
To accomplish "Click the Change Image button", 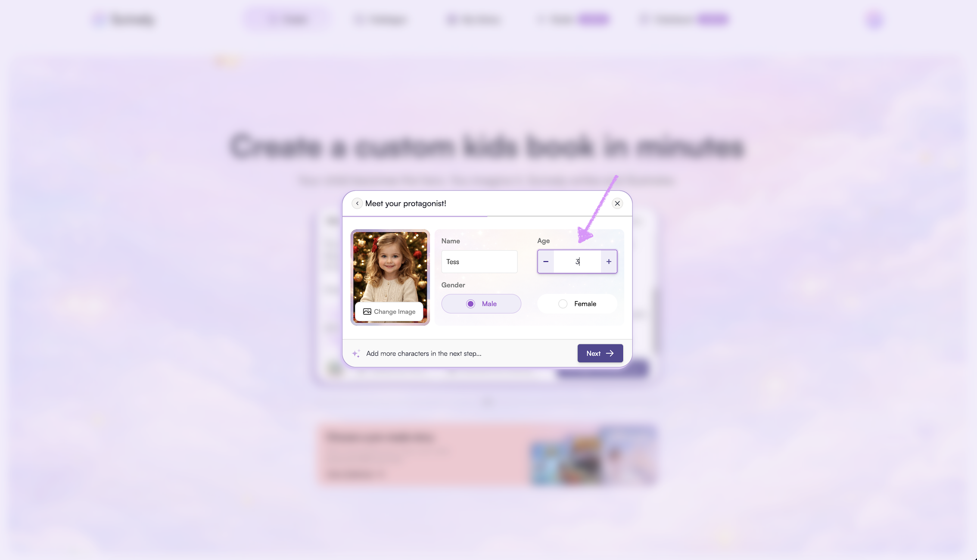I will click(389, 311).
